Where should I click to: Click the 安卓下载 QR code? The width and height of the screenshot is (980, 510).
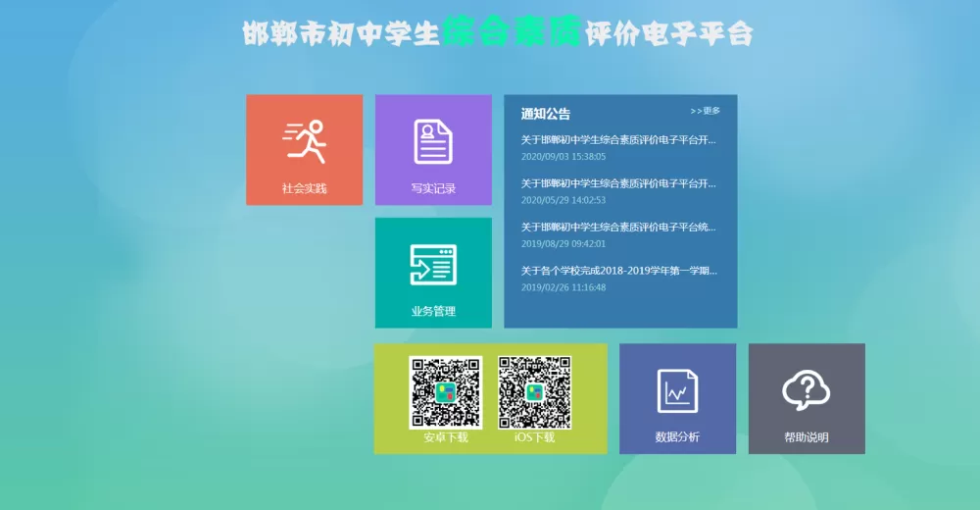point(446,392)
